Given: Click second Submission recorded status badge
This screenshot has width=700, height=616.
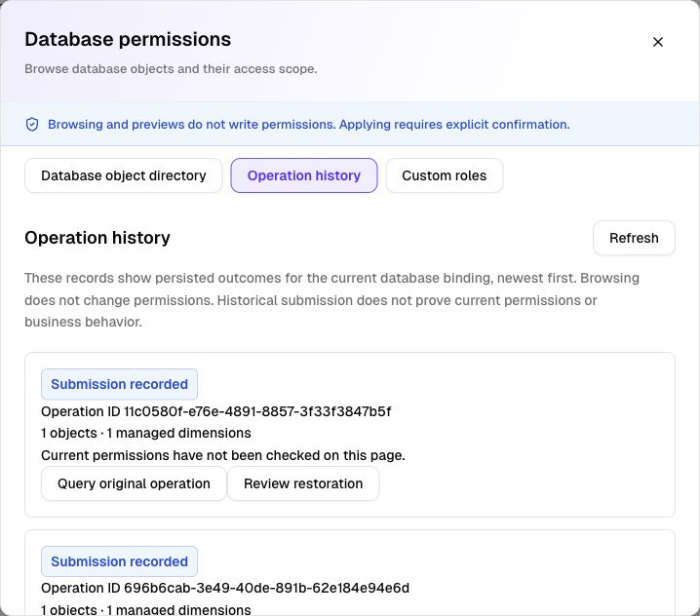Looking at the screenshot, I should pyautogui.click(x=119, y=561).
